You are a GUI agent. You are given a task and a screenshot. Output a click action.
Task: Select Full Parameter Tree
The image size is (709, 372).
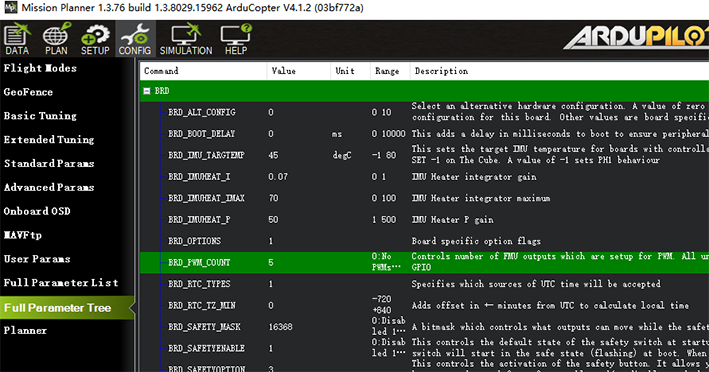[x=67, y=308]
